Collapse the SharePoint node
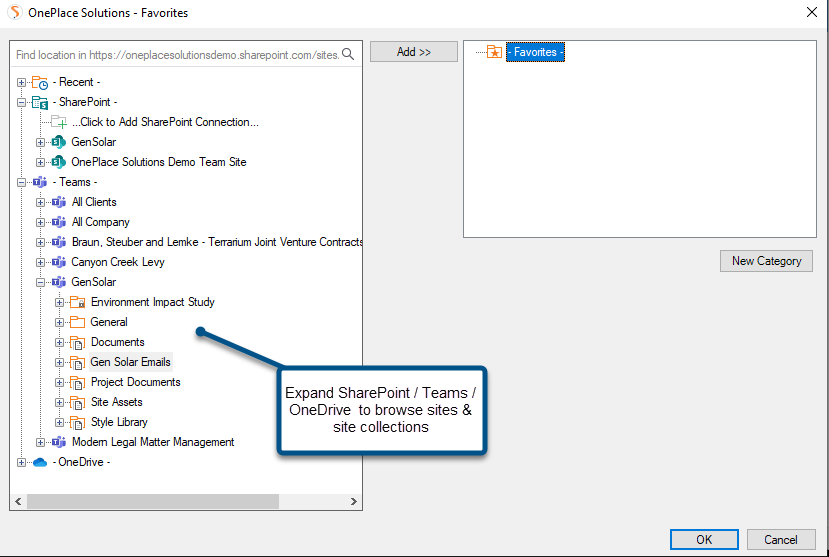Screen dimensions: 829x557 21,103
